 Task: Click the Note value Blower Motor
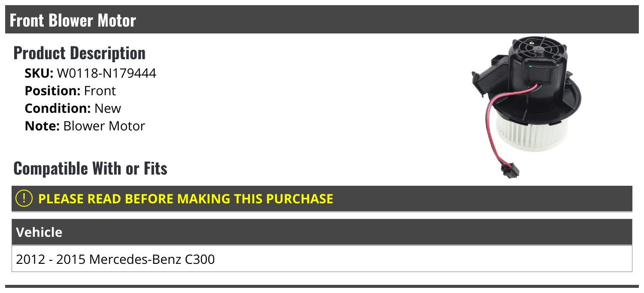[x=104, y=126]
